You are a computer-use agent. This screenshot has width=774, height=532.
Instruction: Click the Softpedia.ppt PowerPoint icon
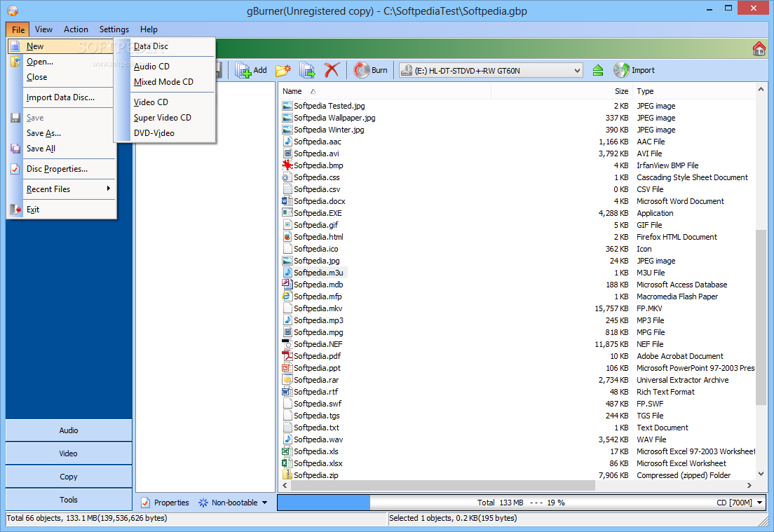pos(287,368)
